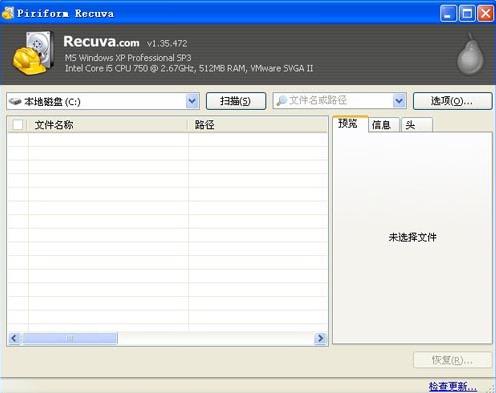The height and width of the screenshot is (393, 496).
Task: Close the Piriform Recuva window
Action: pyautogui.click(x=486, y=13)
